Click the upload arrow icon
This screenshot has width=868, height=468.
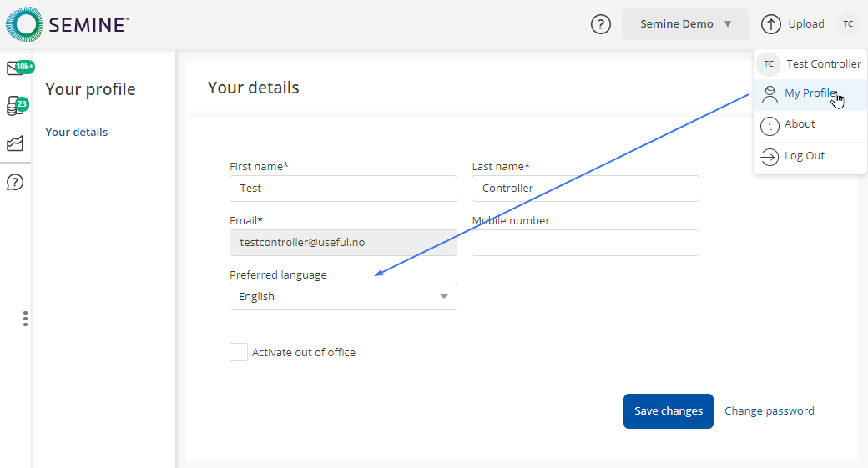[x=771, y=24]
